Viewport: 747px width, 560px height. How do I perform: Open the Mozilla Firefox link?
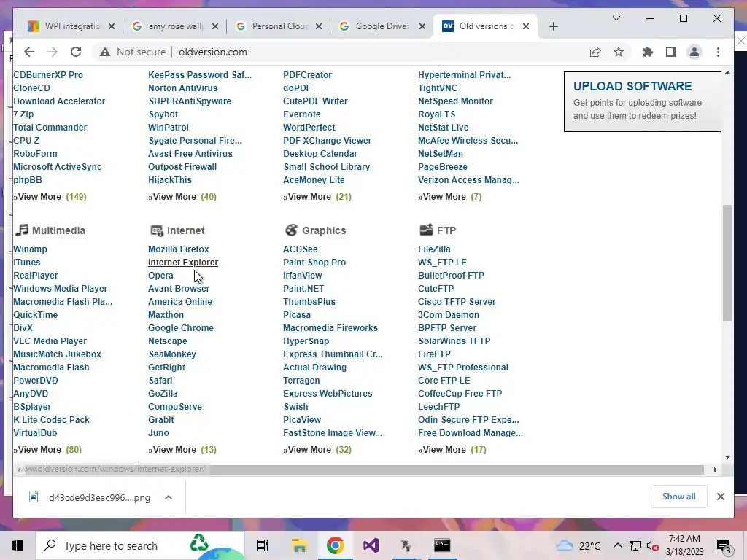click(179, 249)
